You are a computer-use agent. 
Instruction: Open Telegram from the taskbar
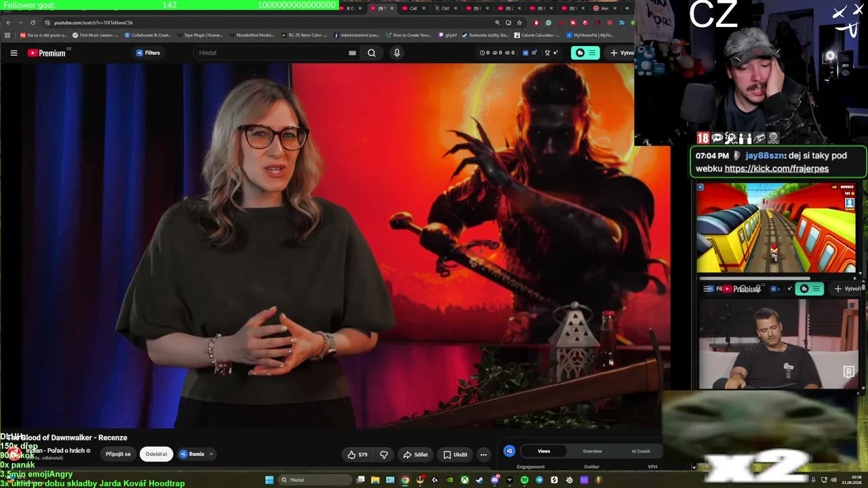[539, 480]
